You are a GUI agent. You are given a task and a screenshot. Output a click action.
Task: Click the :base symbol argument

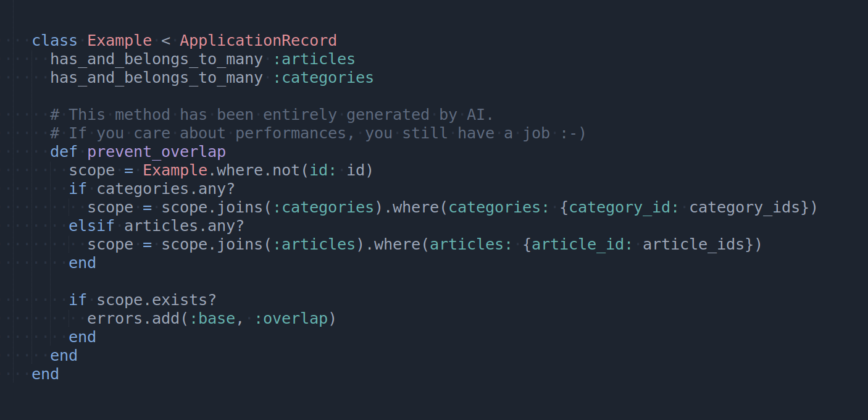tap(212, 319)
